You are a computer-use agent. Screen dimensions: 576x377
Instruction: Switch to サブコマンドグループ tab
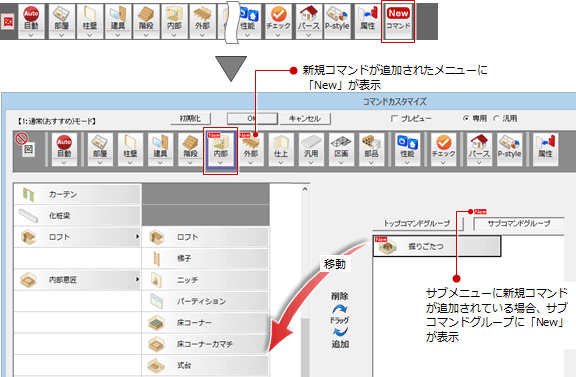tap(519, 223)
